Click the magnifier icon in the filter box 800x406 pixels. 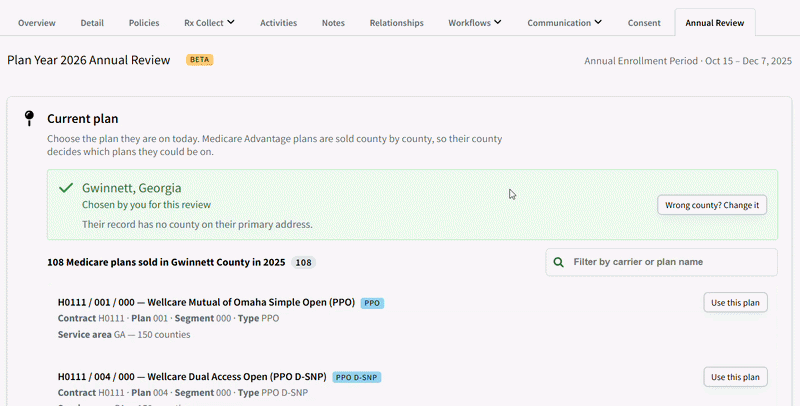559,262
